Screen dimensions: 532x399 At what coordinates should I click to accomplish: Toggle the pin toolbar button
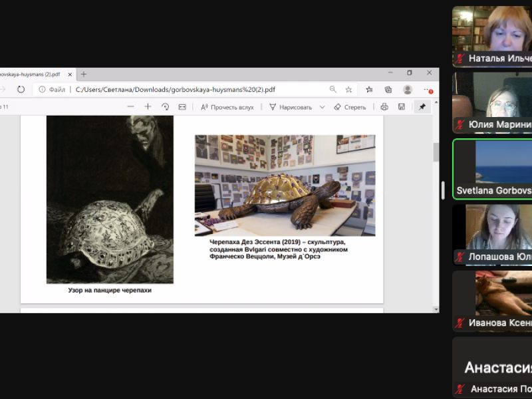coord(422,106)
